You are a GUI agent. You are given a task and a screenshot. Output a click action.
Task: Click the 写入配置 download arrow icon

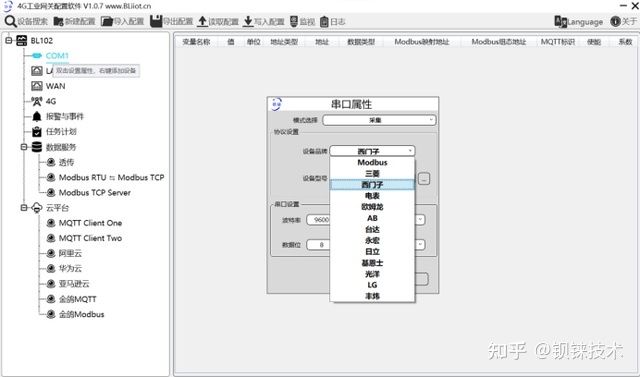click(x=248, y=21)
